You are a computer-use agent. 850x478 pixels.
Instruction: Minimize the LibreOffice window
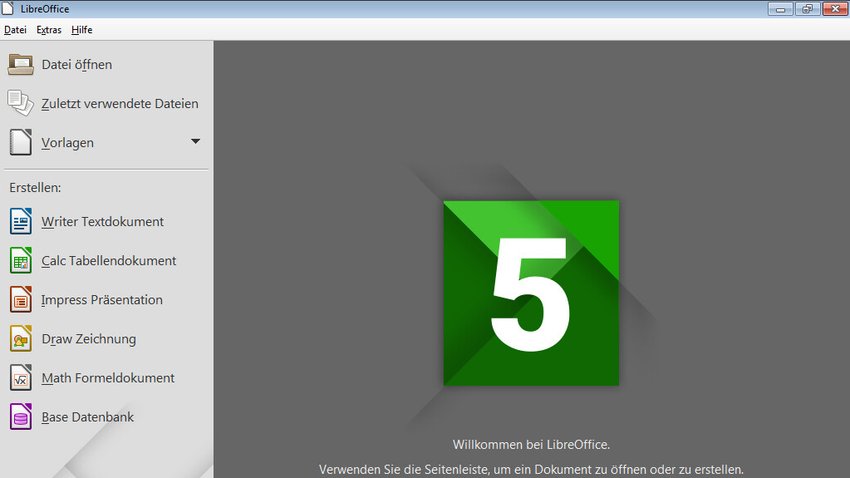781,9
